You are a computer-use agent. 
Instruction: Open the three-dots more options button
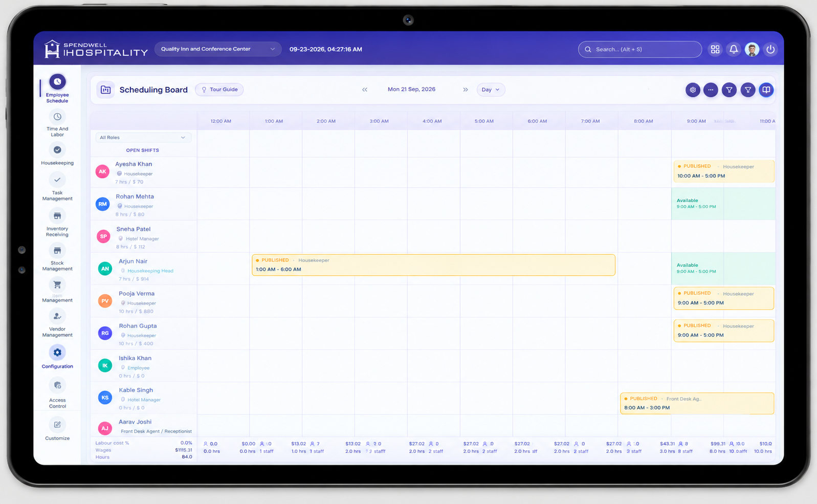(711, 90)
